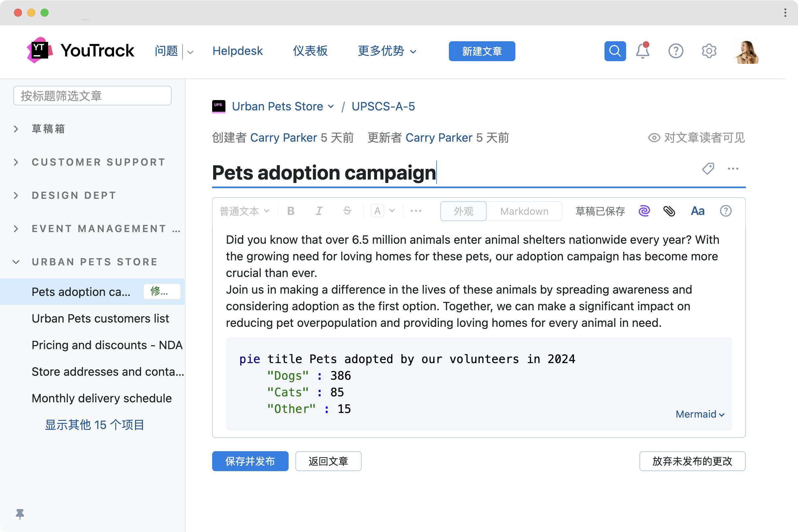Click the search magnifier icon
Viewport: 798px width, 532px height.
[x=615, y=51]
